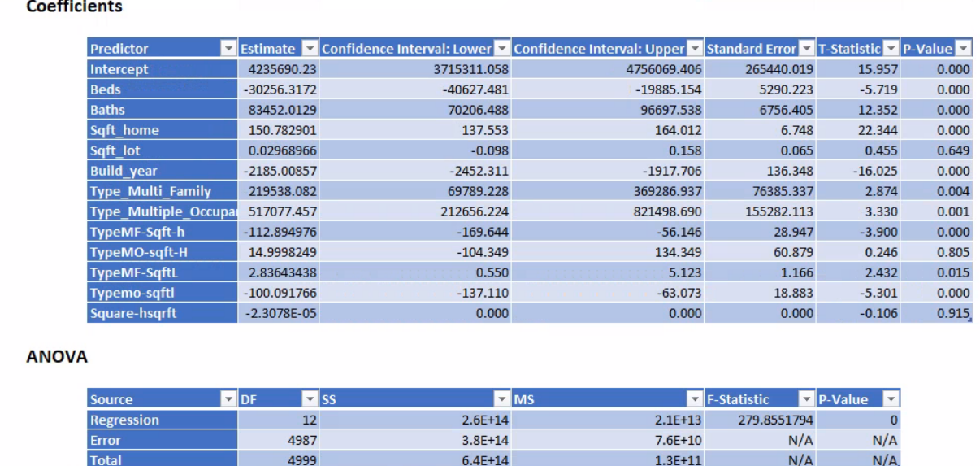Select the Intercept predictor cell
Screen dimensions: 980x466
[x=163, y=69]
